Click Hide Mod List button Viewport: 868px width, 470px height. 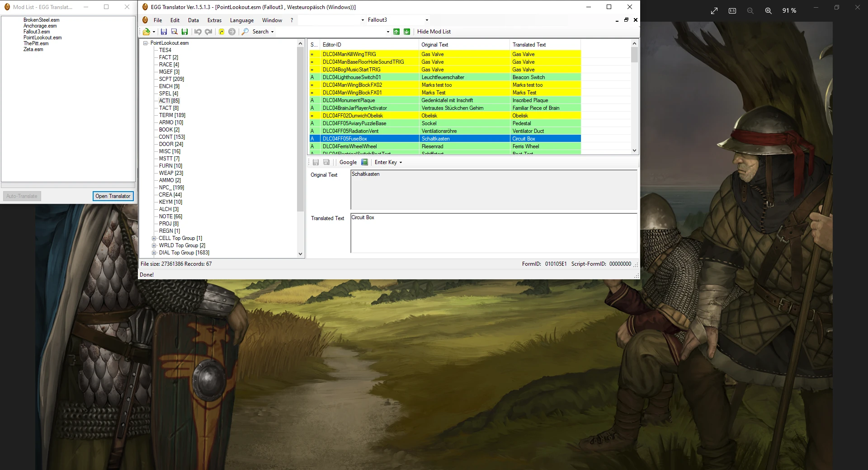coord(434,32)
